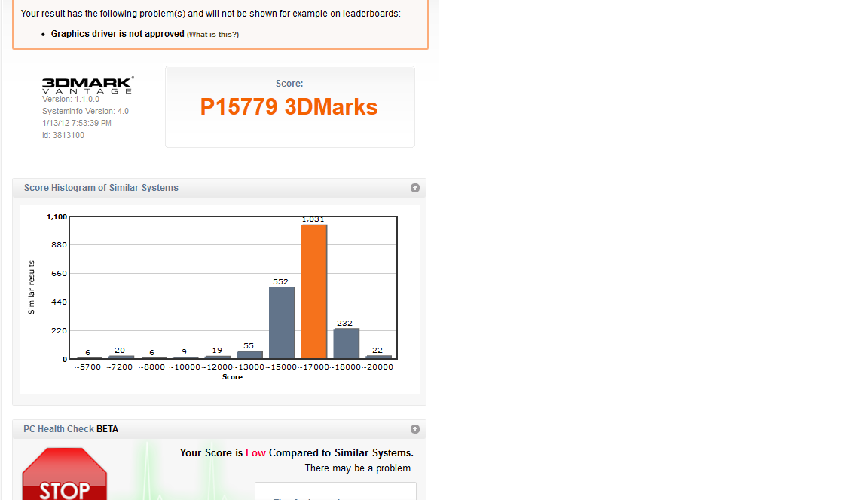Click the bar labeled 20 above ~7200
The width and height of the screenshot is (868, 500).
coord(120,357)
